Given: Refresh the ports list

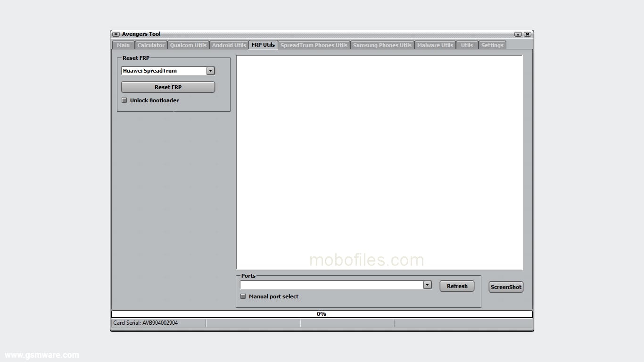Looking at the screenshot, I should pyautogui.click(x=457, y=286).
